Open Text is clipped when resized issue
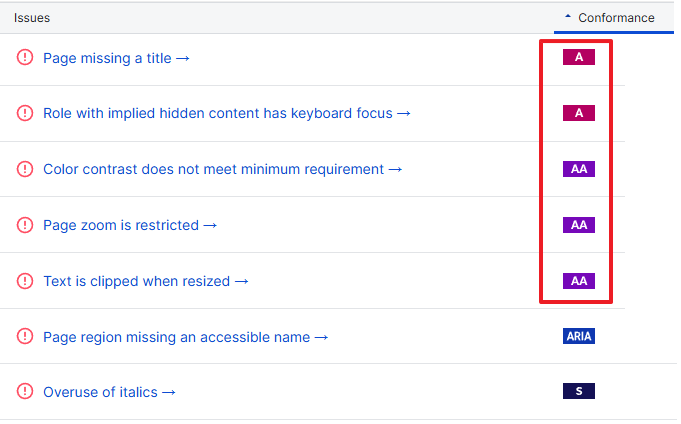This screenshot has height=424, width=681. pos(146,281)
